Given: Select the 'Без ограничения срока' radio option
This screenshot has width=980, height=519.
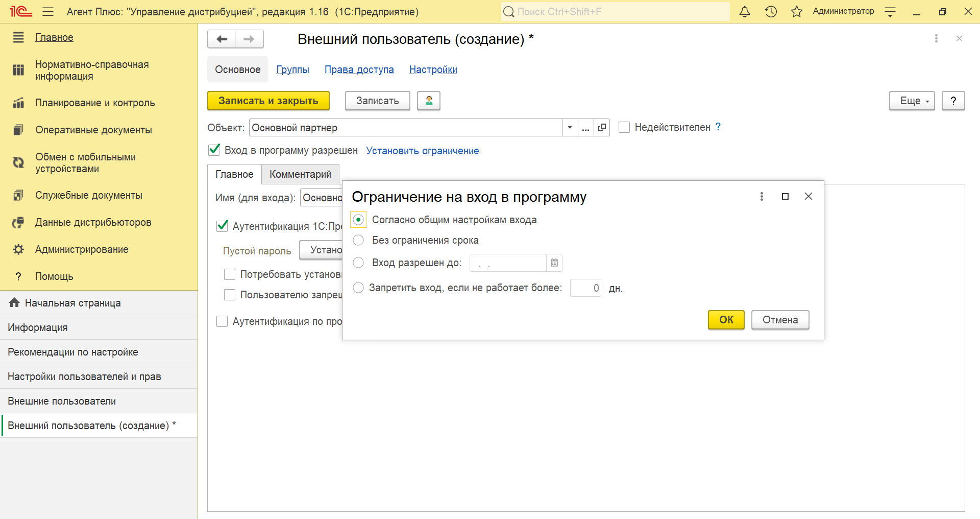Looking at the screenshot, I should point(359,240).
